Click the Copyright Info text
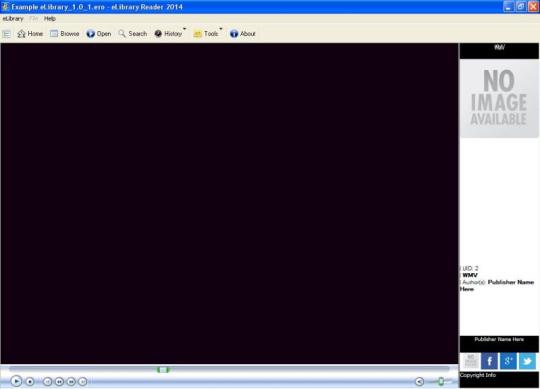Image resolution: width=540 pixels, height=389 pixels. (478, 375)
